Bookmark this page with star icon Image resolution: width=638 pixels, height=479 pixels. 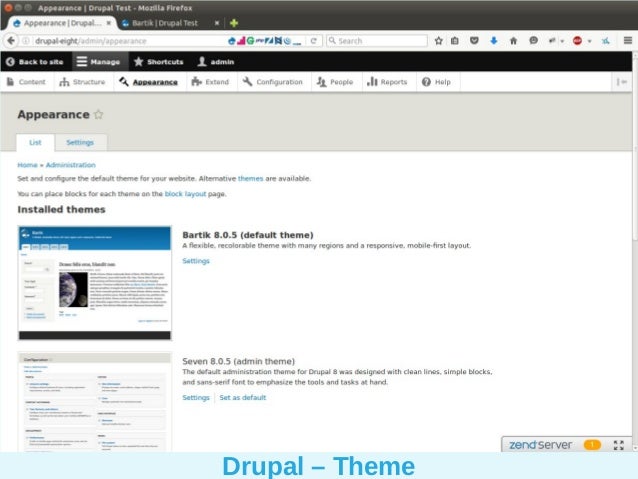click(x=438, y=41)
